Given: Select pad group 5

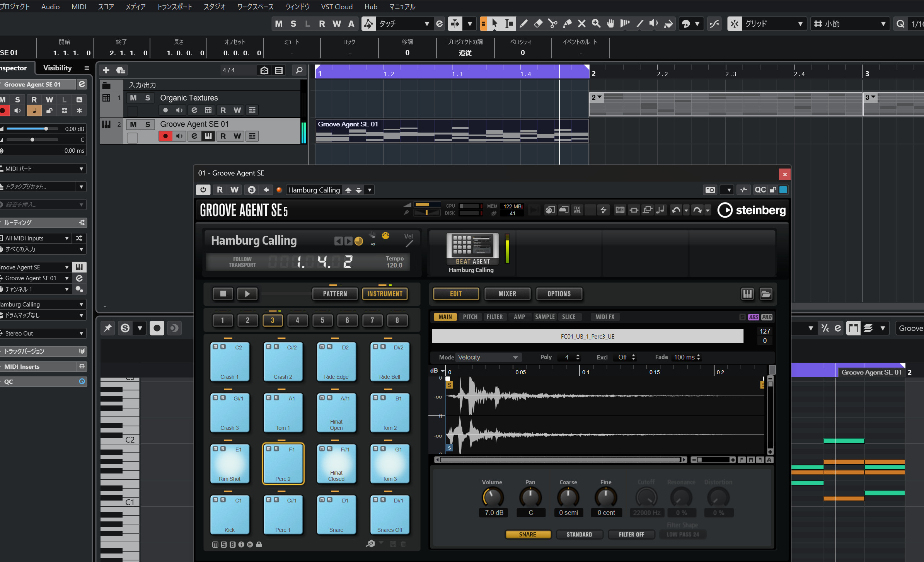Looking at the screenshot, I should [322, 320].
